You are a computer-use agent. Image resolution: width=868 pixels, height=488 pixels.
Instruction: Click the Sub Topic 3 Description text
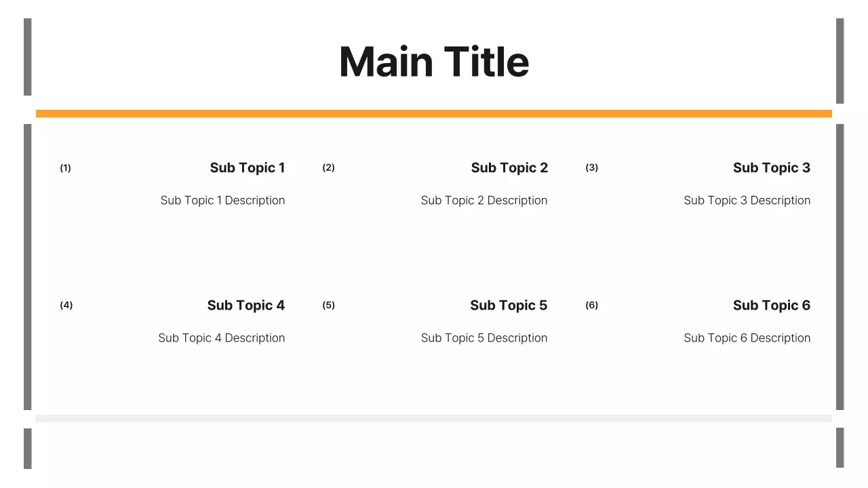pyautogui.click(x=747, y=200)
